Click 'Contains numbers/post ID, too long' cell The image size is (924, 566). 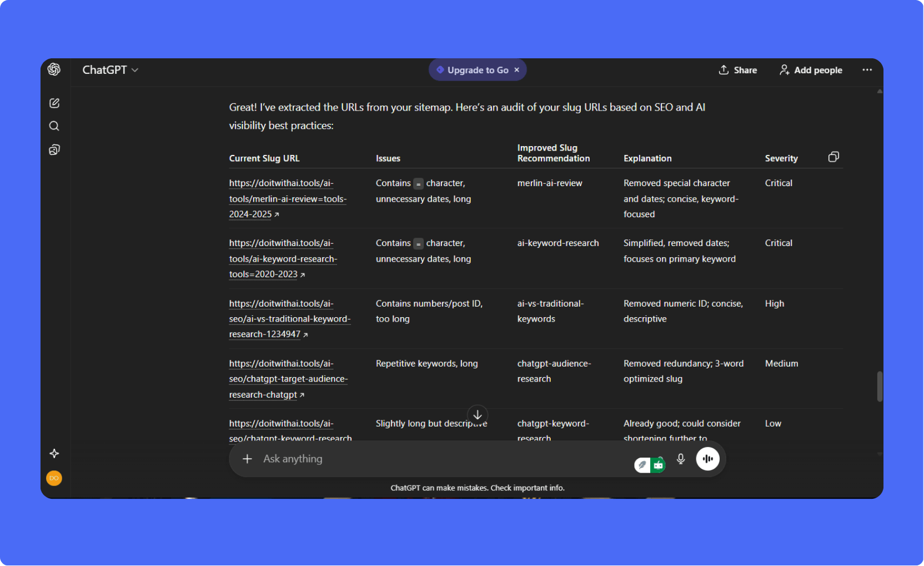[x=429, y=311]
